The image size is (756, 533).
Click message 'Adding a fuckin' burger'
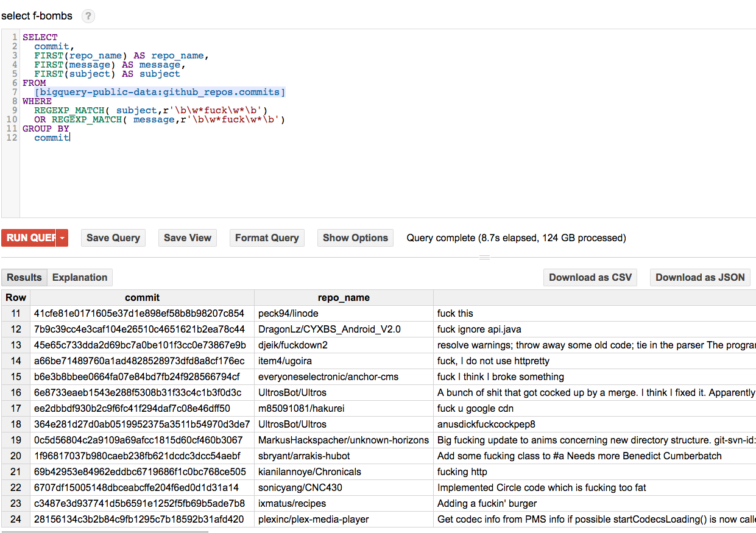click(x=487, y=503)
